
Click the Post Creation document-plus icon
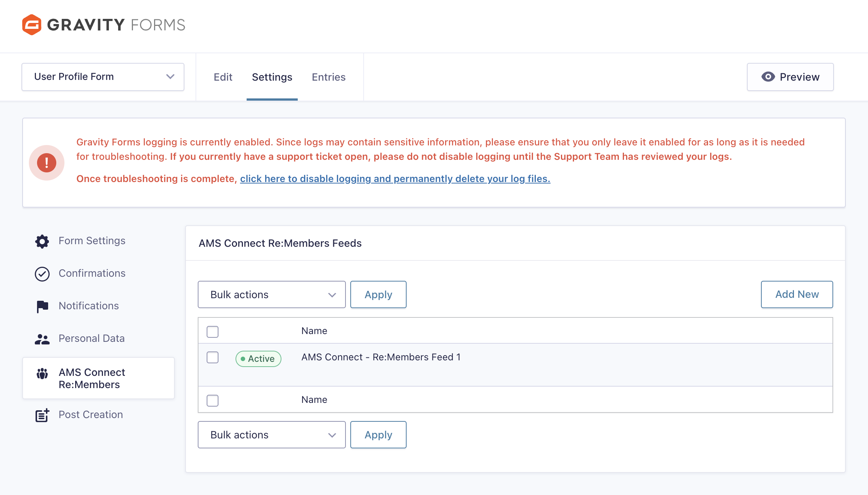click(x=42, y=415)
